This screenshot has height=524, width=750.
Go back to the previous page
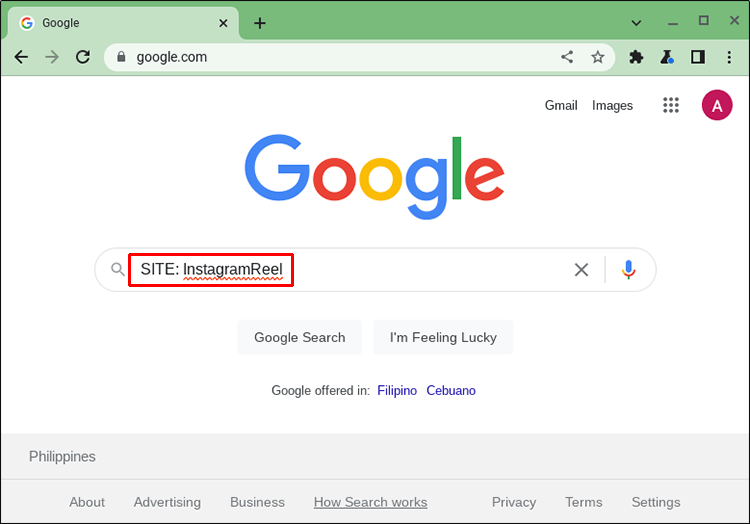click(x=21, y=57)
